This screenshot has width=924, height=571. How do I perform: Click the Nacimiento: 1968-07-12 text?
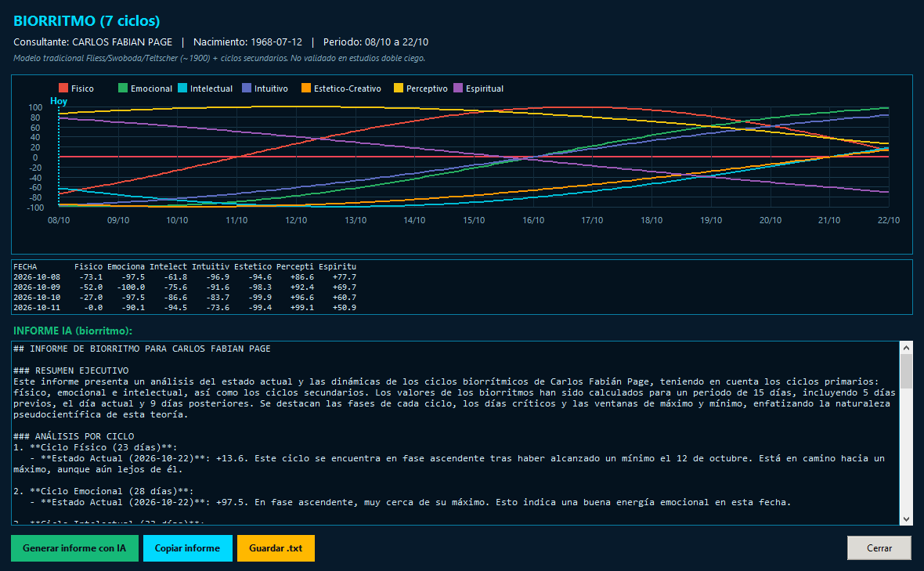[247, 42]
